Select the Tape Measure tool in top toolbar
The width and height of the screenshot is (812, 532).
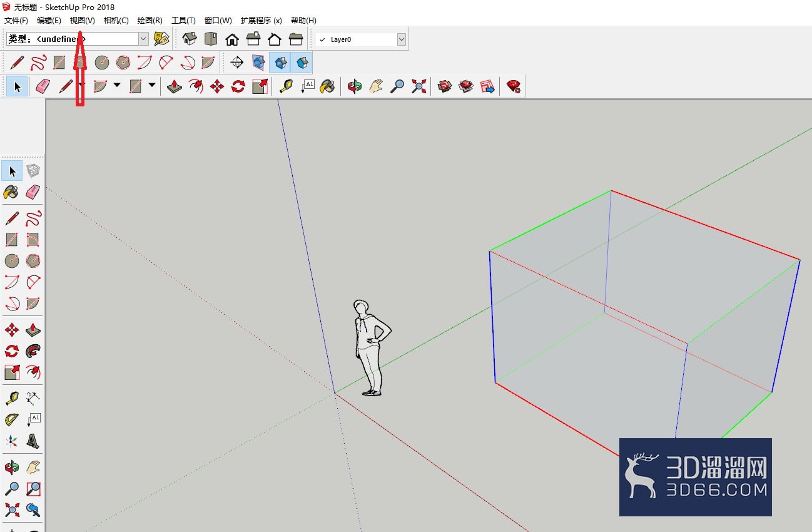tap(286, 86)
